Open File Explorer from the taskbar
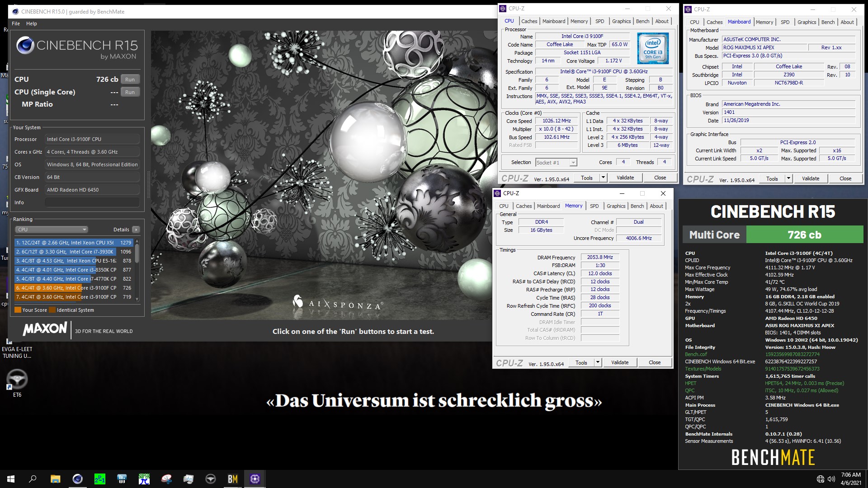Viewport: 868px width, 488px height. (x=55, y=479)
